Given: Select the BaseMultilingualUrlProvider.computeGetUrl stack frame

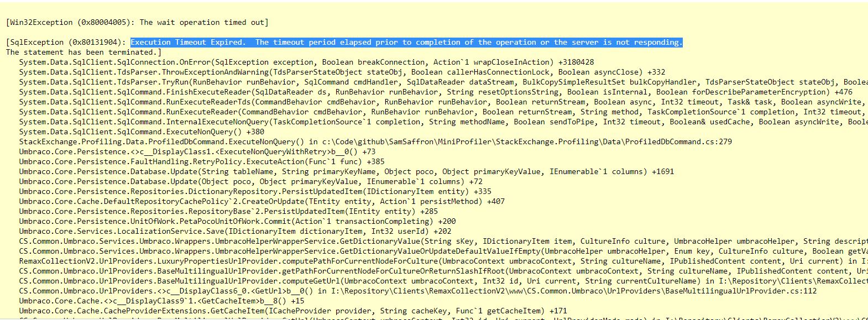Looking at the screenshot, I should 443,281.
